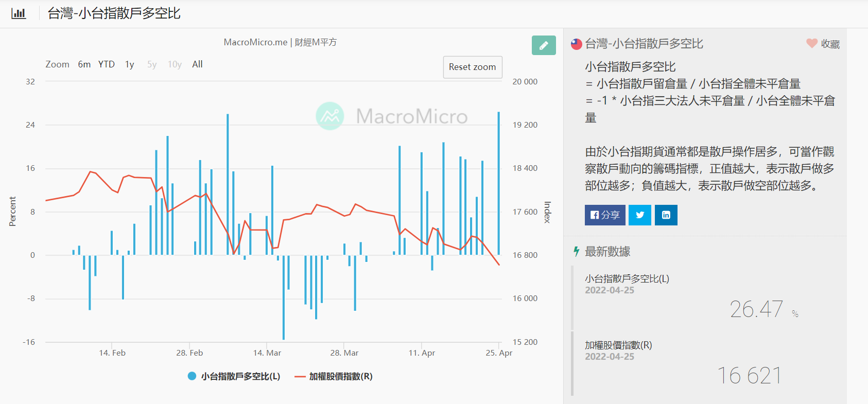Click the tallest blue bar at 25. Apr
Viewport: 868px width, 404px height.
coord(498,183)
